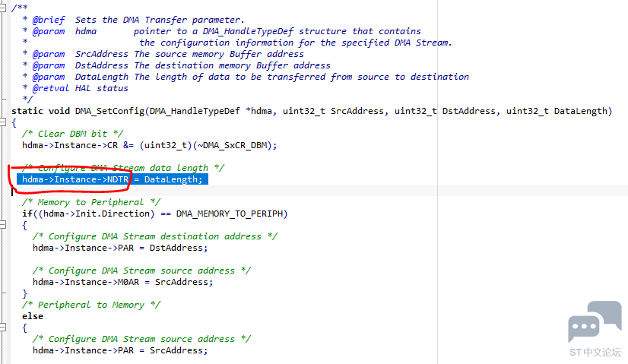
Task: Click the 'hdma->Instance->CR &=' statement
Action: pyautogui.click(x=149, y=145)
